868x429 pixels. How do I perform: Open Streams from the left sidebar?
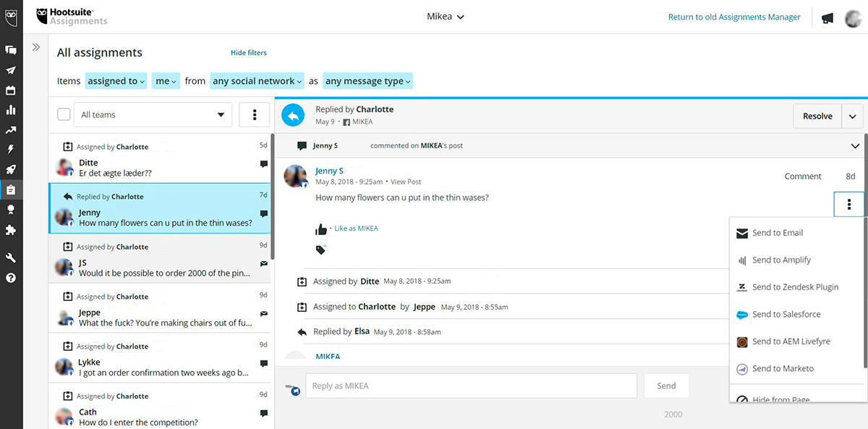[x=11, y=50]
